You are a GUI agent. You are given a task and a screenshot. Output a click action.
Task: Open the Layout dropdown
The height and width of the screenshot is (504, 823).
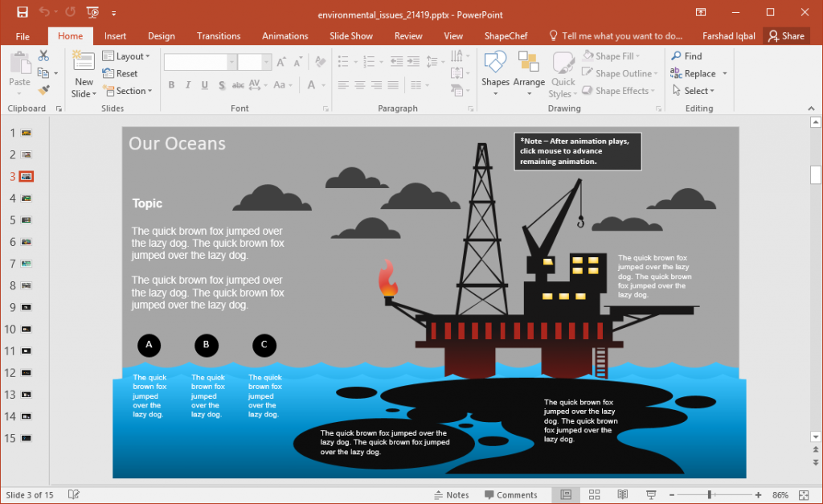(x=127, y=55)
